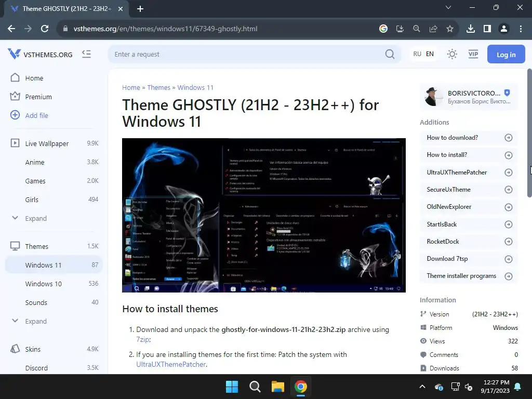Click the zoom magnifier icon in address bar

point(416,29)
